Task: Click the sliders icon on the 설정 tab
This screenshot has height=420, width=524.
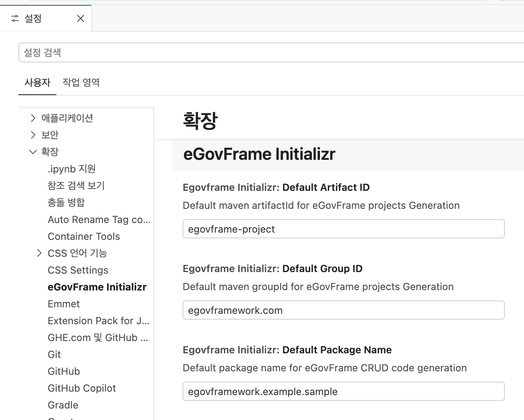Action: click(x=15, y=18)
